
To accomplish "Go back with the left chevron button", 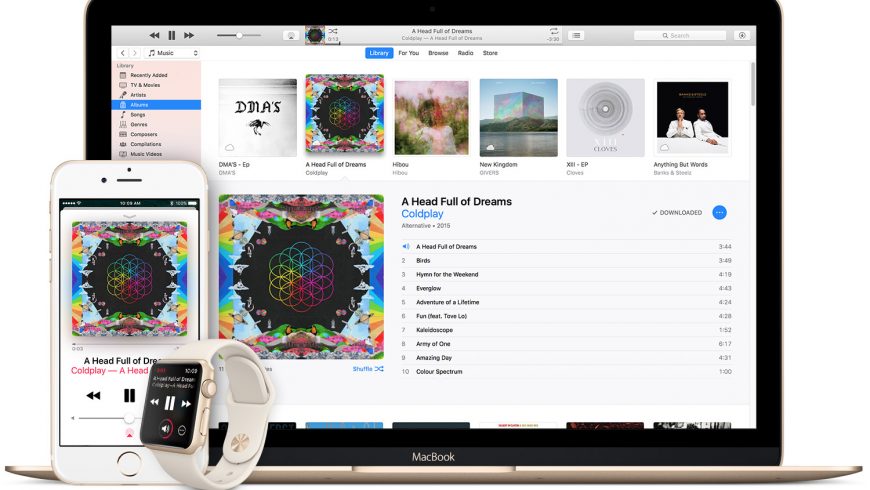I will pyautogui.click(x=123, y=53).
